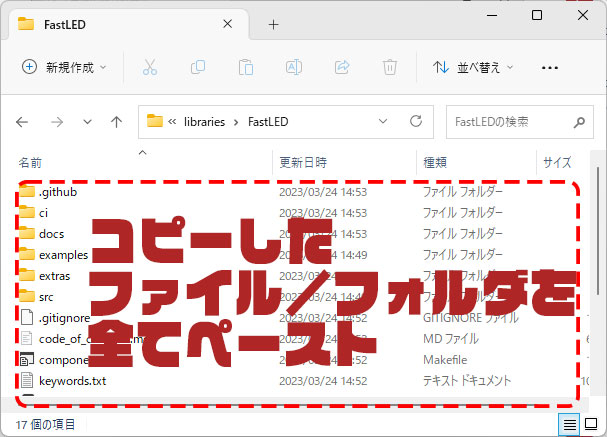Click date of .github folder row
This screenshot has width=607, height=437.
click(x=323, y=192)
